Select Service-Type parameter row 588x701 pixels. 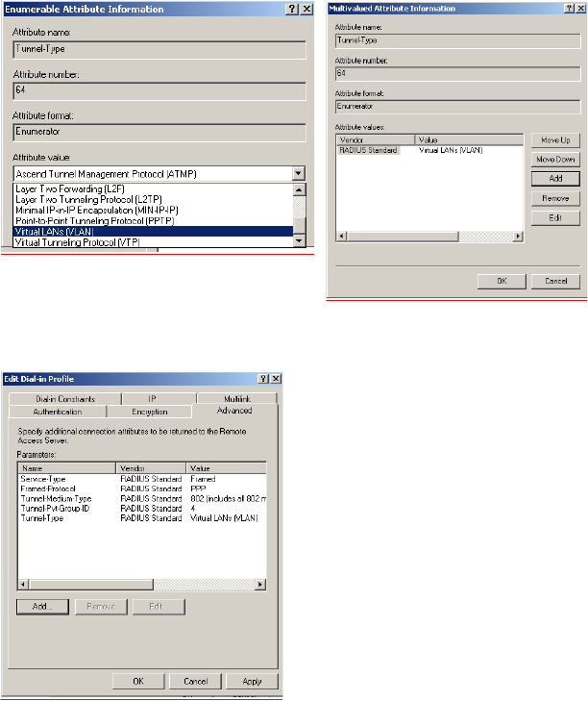143,479
